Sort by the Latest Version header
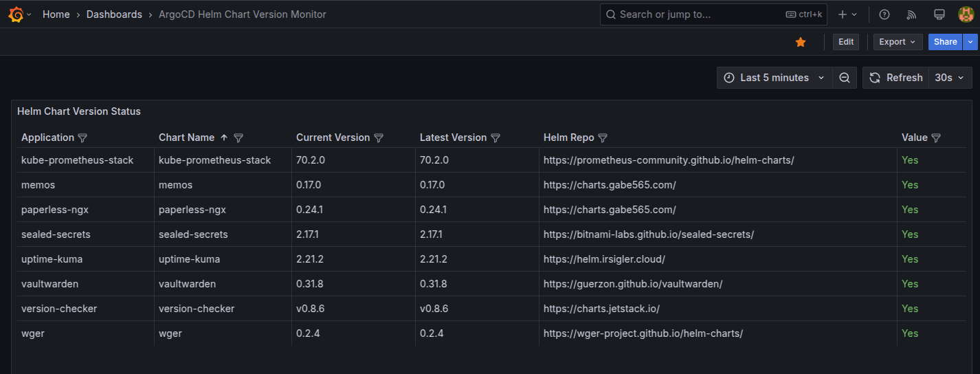 (x=453, y=137)
